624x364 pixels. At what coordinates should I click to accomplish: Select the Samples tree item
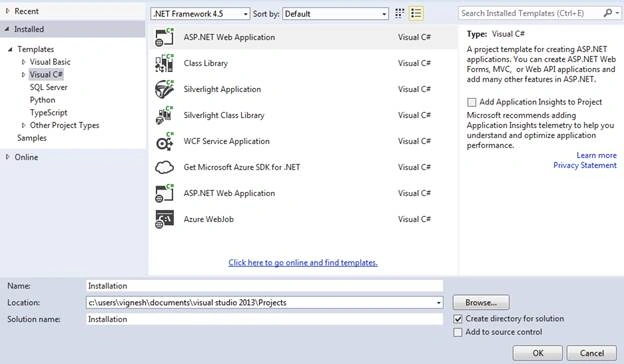point(32,138)
